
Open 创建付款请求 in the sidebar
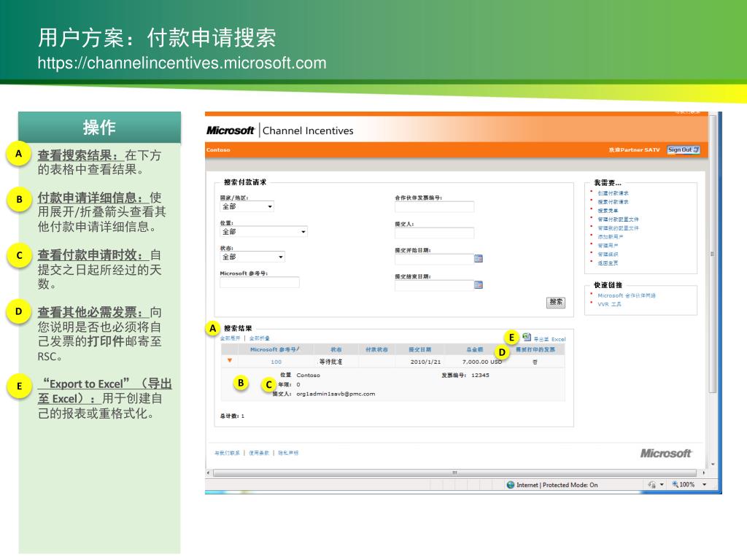(x=613, y=193)
